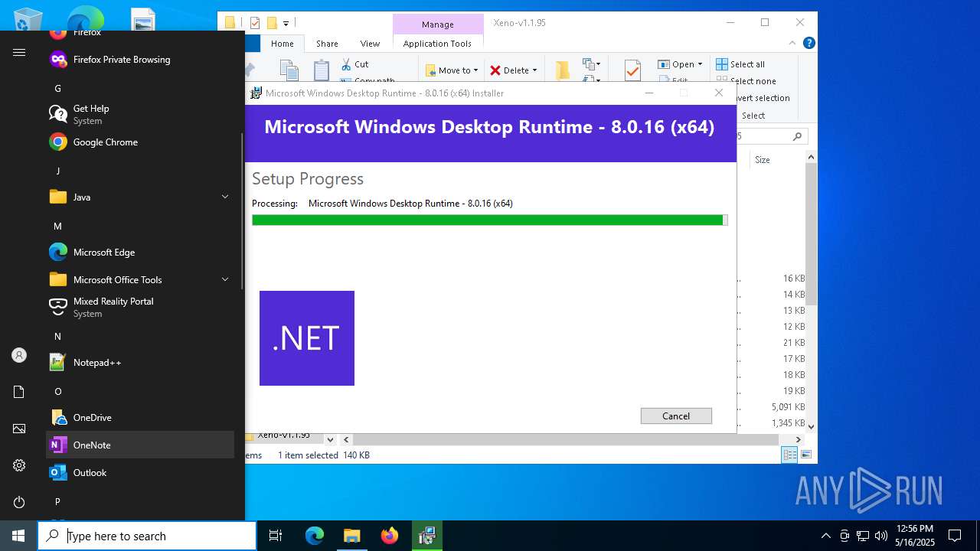The image size is (980, 551).
Task: Launch Microsoft Edge from Start menu list
Action: (x=140, y=253)
